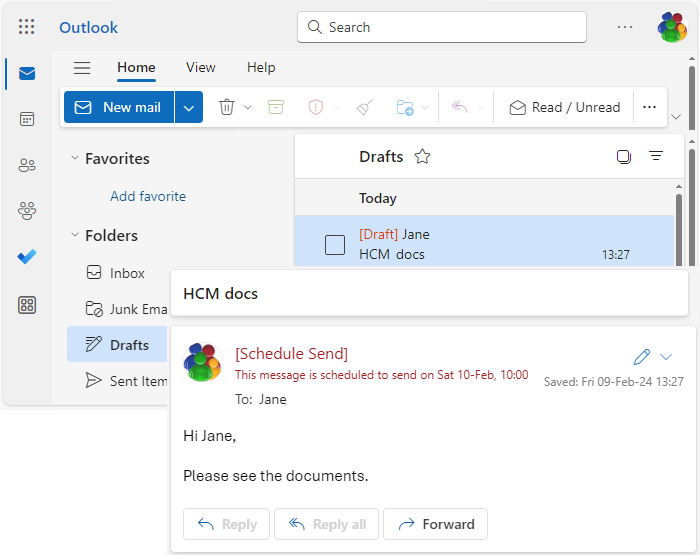The width and height of the screenshot is (700, 555).
Task: Click the message list scrollbar
Action: [679, 228]
